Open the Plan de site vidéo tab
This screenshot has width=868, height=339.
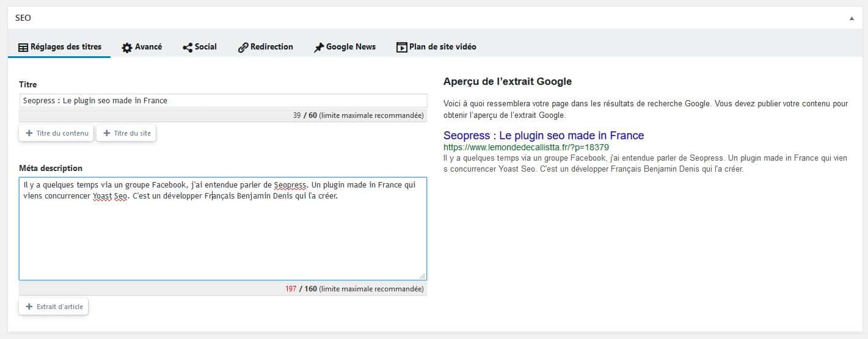pos(436,46)
